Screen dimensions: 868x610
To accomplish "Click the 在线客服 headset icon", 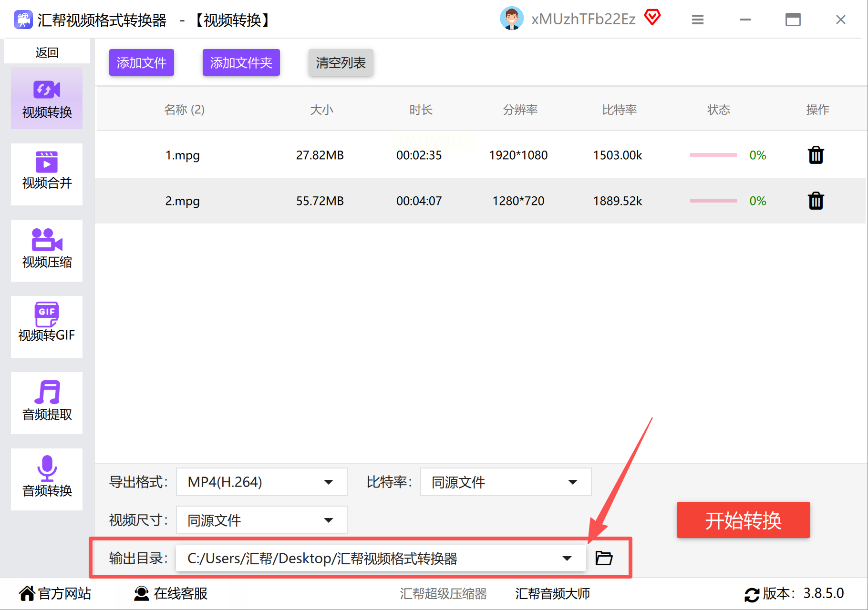I will pos(142,593).
